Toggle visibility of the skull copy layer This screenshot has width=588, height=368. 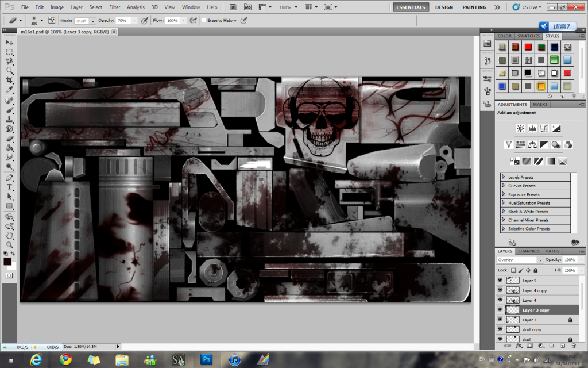[500, 329]
